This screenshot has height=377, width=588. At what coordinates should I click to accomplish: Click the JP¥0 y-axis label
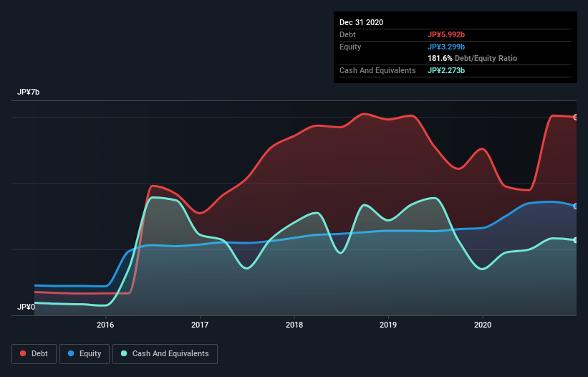point(26,307)
